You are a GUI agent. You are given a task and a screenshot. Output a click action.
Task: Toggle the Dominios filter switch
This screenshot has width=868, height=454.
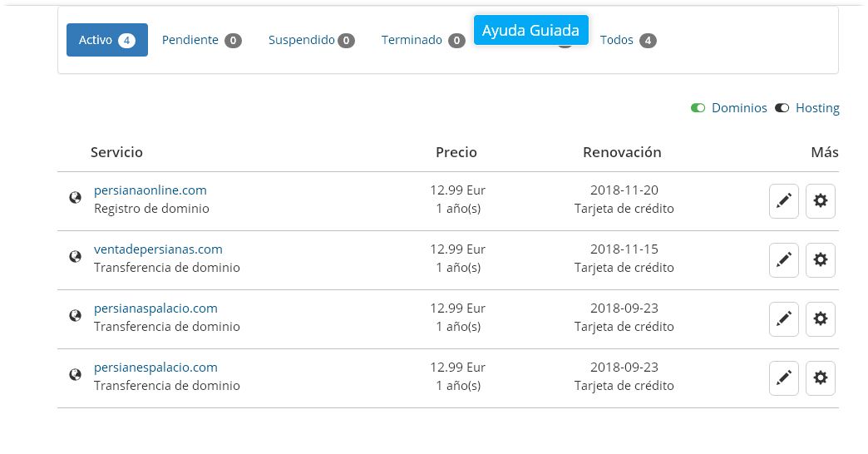(698, 108)
